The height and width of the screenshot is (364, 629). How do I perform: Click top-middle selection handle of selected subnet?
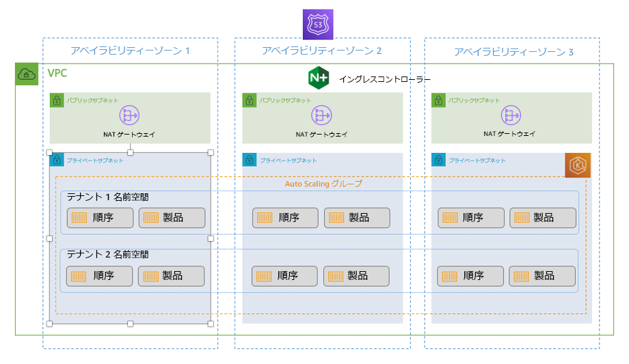131,152
